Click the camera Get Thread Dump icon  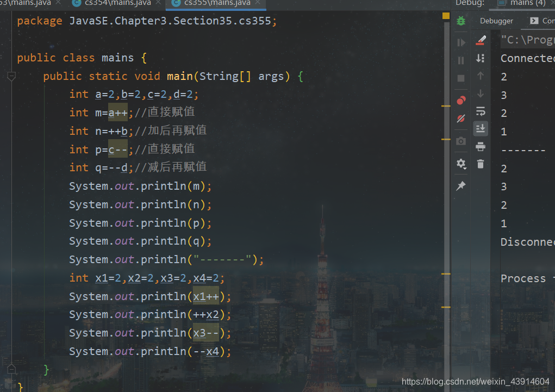[461, 141]
